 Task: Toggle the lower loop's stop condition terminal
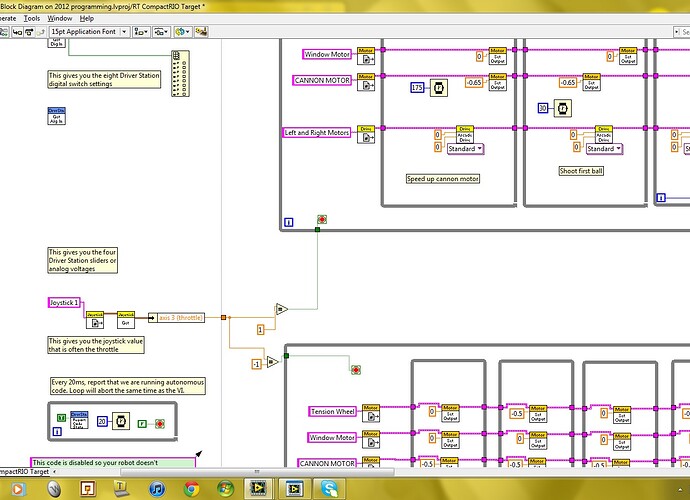[356, 370]
